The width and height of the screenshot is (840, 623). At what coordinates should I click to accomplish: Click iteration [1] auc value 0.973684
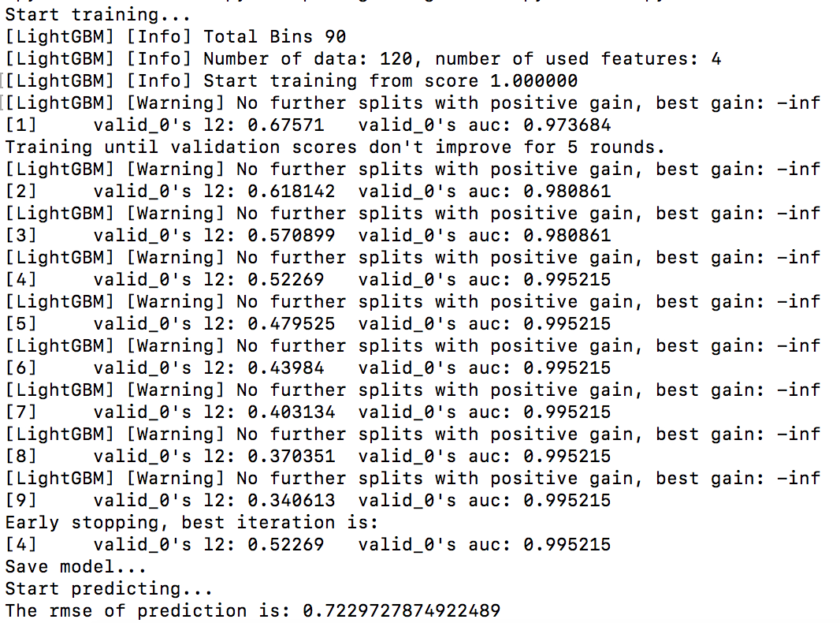click(567, 125)
